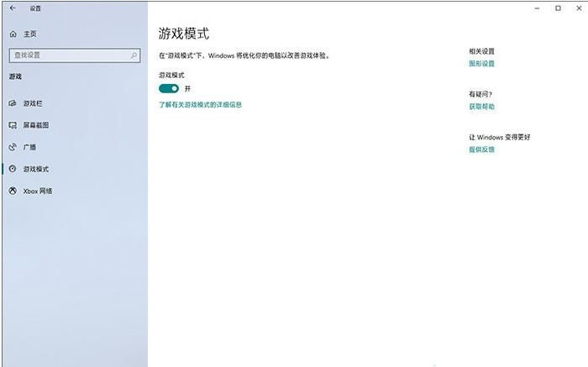
Task: Click the 提供反馈 link
Action: [x=481, y=149]
